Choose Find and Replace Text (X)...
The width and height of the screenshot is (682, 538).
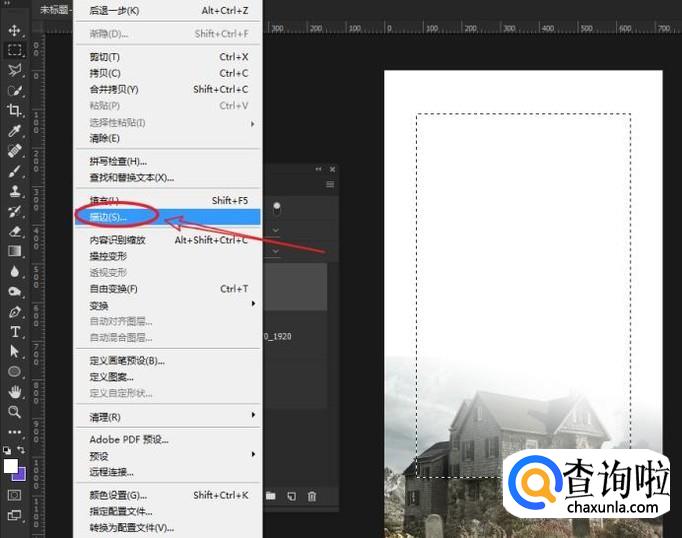pyautogui.click(x=168, y=177)
